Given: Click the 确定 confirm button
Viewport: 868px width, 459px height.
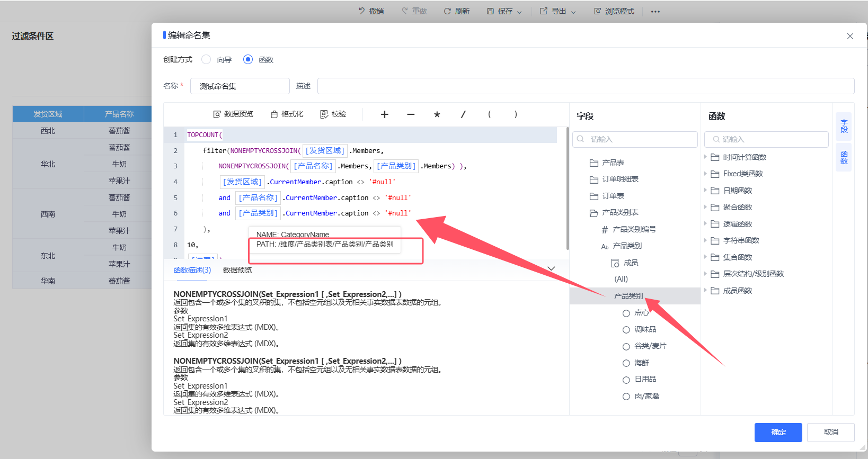Looking at the screenshot, I should [x=778, y=433].
